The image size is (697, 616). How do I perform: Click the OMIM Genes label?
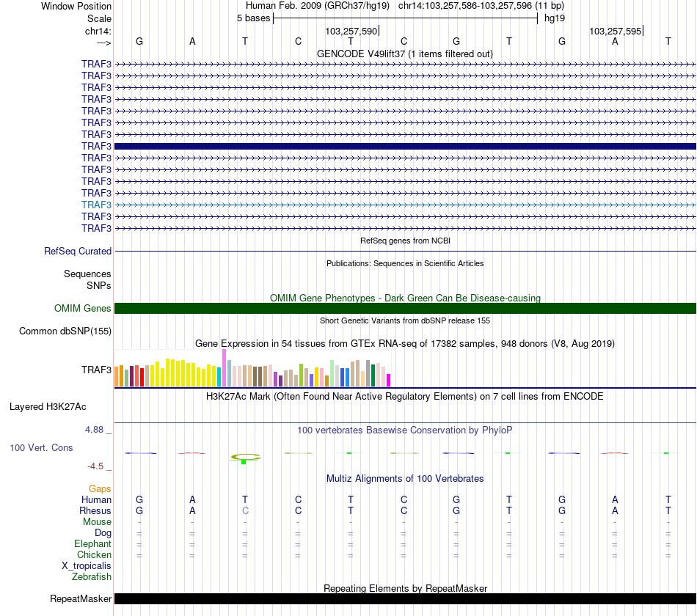[82, 309]
